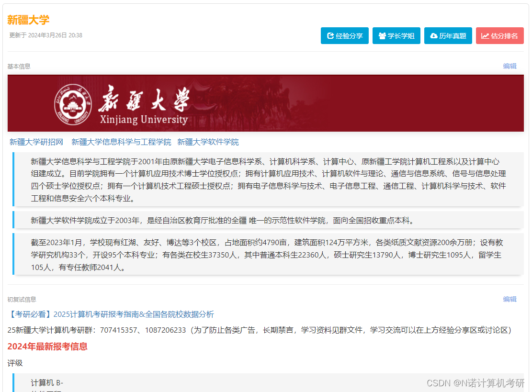Open 历年真题 download button
532x392 pixels.
pos(448,35)
